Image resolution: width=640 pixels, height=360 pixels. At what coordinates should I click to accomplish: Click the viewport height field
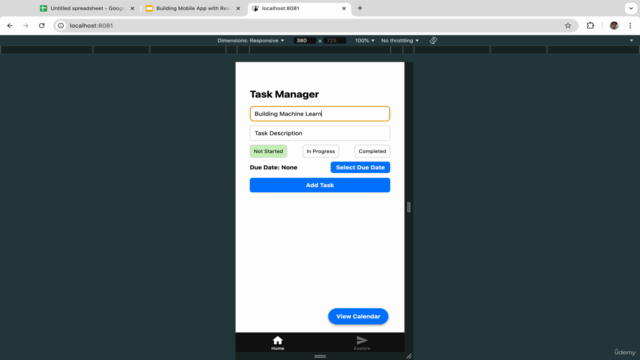click(335, 40)
